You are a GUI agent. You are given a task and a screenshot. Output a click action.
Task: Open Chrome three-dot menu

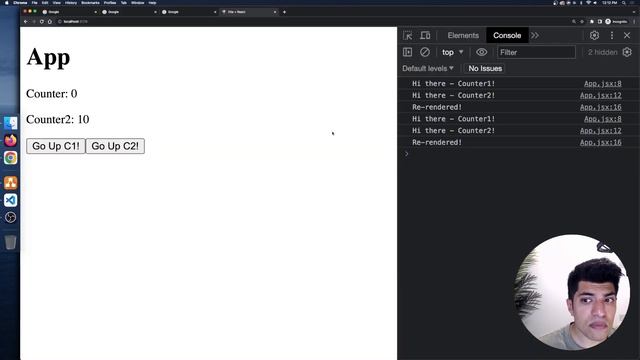point(634,22)
